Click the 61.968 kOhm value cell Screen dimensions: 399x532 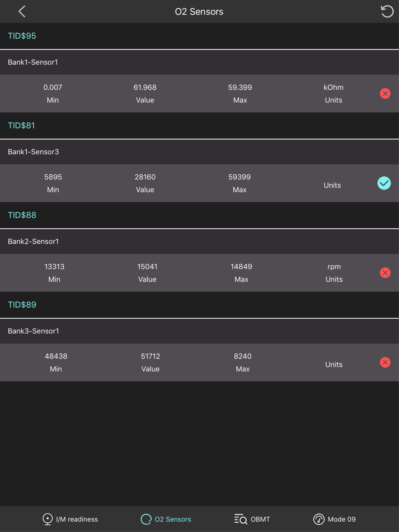point(145,93)
